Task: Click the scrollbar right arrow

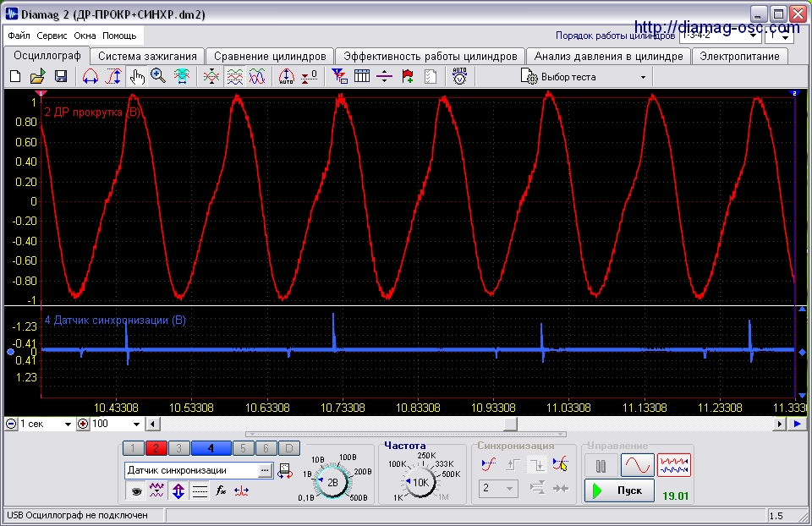Action: click(779, 424)
